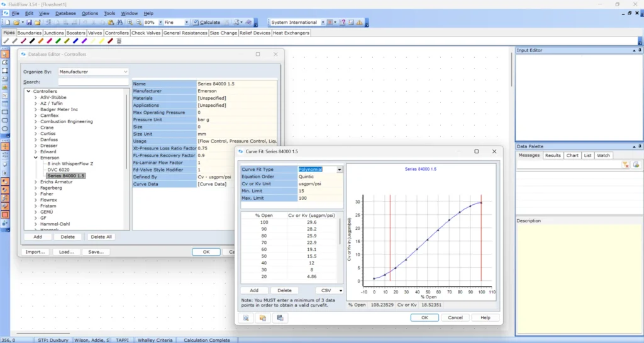Click Cancel in the Curve Fit dialog
The image size is (644, 343).
pyautogui.click(x=455, y=318)
